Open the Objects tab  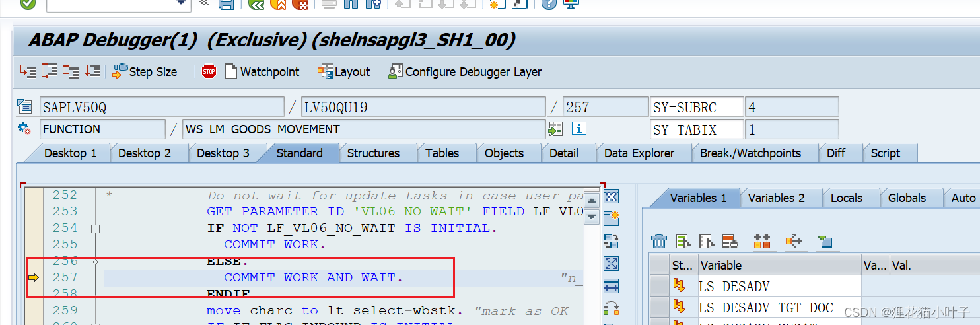coord(504,153)
